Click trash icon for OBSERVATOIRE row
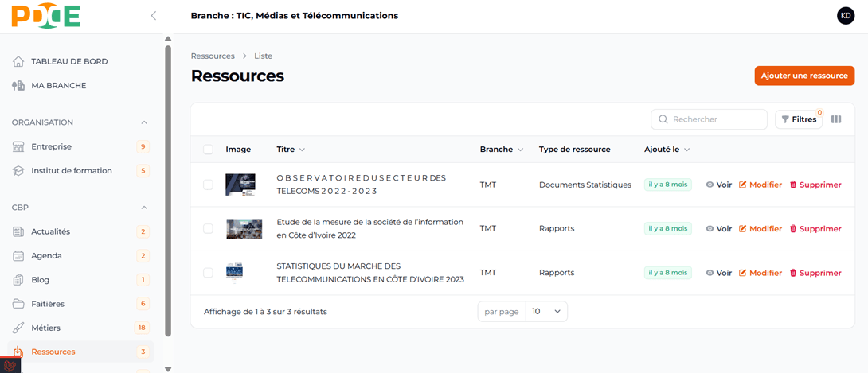The image size is (868, 373). pyautogui.click(x=792, y=185)
